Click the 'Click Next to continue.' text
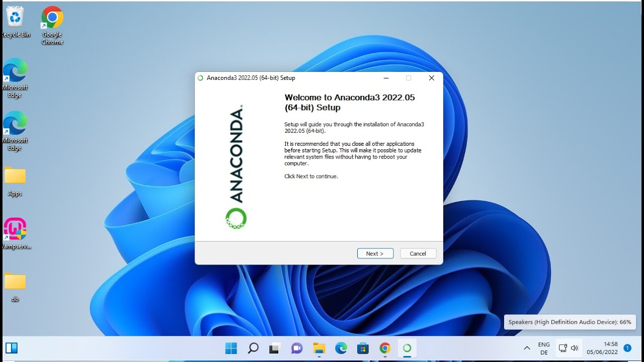Image resolution: width=644 pixels, height=362 pixels. coord(311,176)
